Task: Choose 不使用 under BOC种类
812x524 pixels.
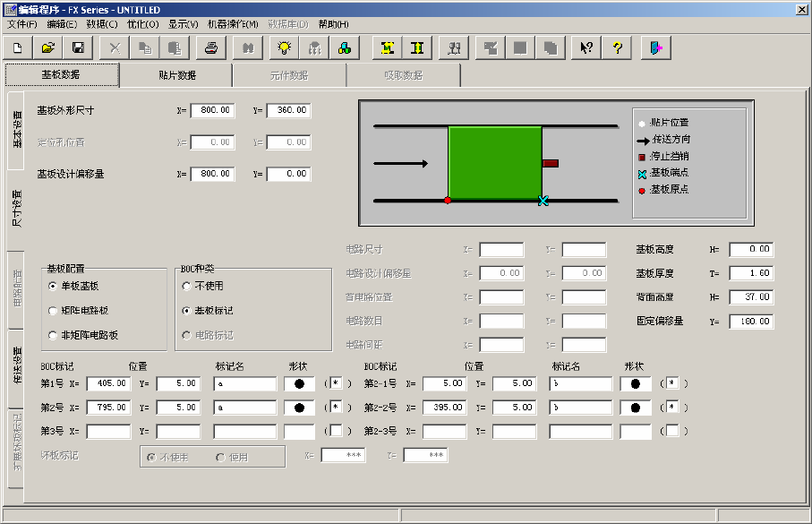Action: point(186,287)
